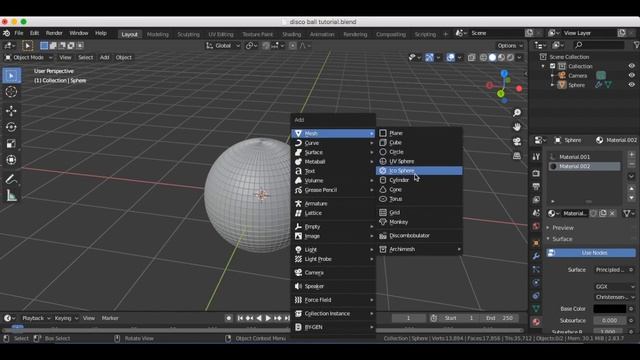Screen dimensions: 640x360
Task: Select the Sphere object in outliner
Action: pos(576,85)
